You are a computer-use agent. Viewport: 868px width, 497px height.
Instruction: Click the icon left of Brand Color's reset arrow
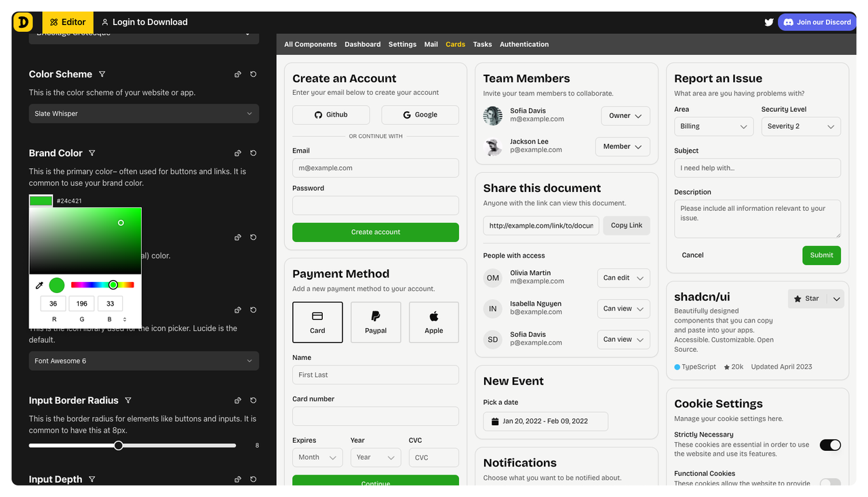tap(238, 153)
